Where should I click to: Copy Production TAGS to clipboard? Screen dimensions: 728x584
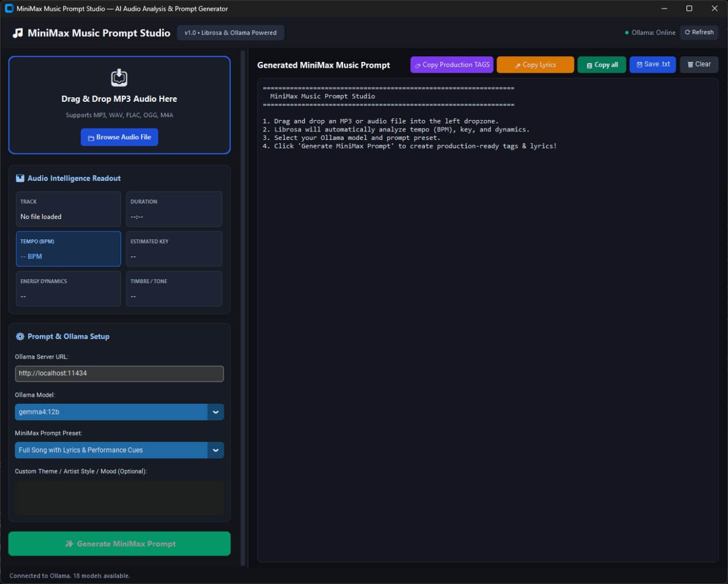pyautogui.click(x=452, y=65)
